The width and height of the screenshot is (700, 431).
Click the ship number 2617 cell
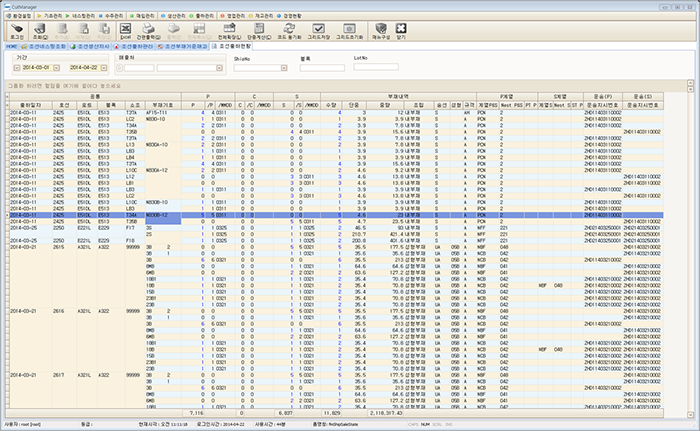pyautogui.click(x=64, y=376)
